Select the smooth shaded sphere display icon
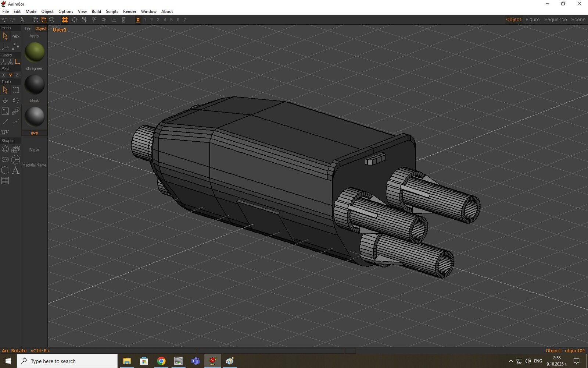This screenshot has height=368, width=588. (x=52, y=20)
